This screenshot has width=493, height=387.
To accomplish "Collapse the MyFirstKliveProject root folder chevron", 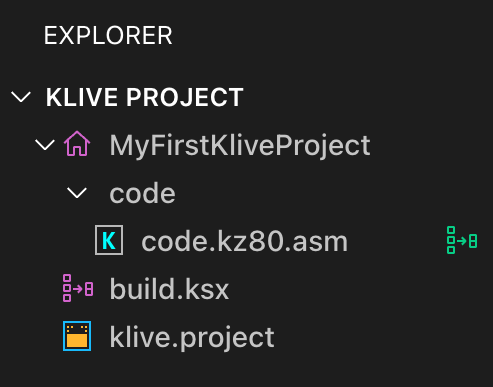I will coord(45,145).
